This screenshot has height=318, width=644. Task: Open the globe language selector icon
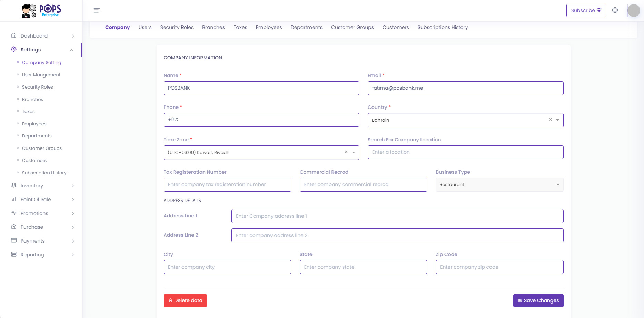coord(615,10)
